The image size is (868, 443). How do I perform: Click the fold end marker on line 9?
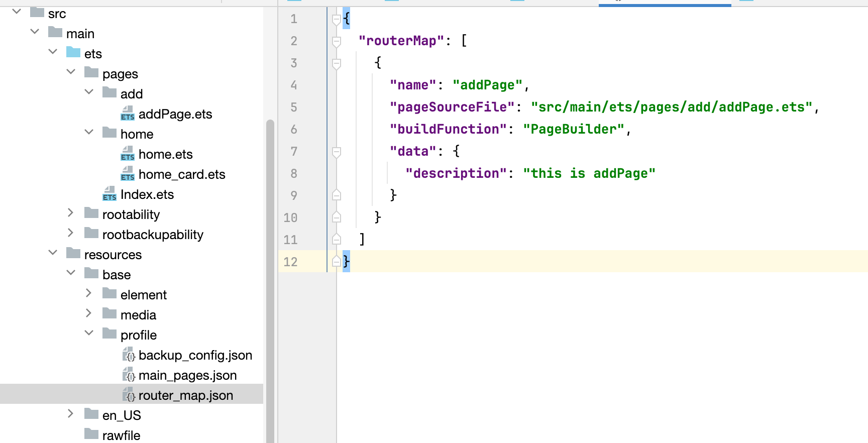337,194
